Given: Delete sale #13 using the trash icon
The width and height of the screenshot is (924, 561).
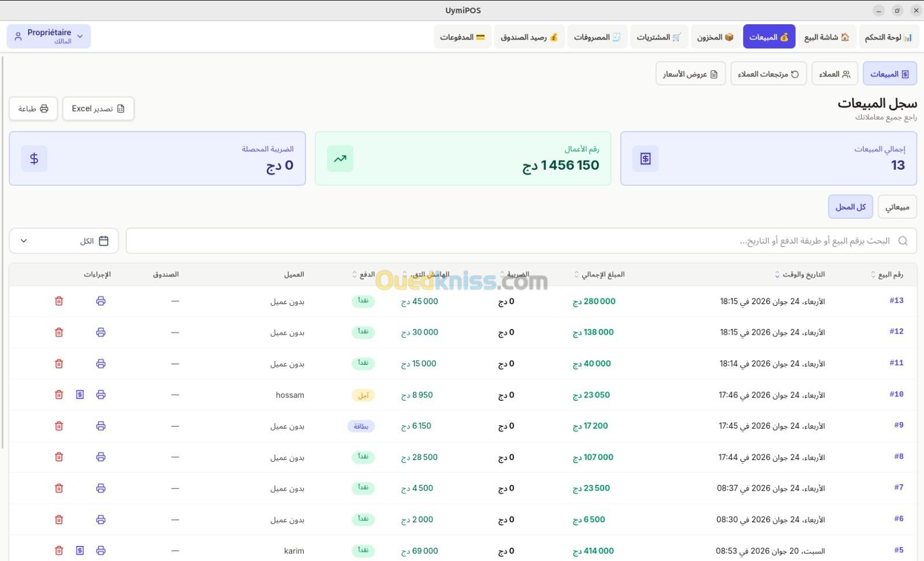Looking at the screenshot, I should [x=59, y=301].
